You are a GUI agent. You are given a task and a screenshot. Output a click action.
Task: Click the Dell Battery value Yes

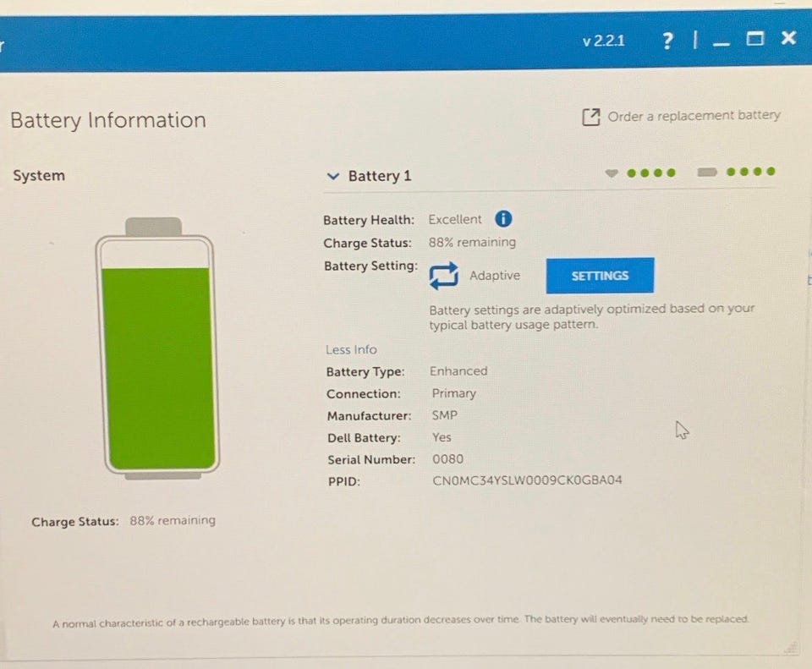click(442, 437)
